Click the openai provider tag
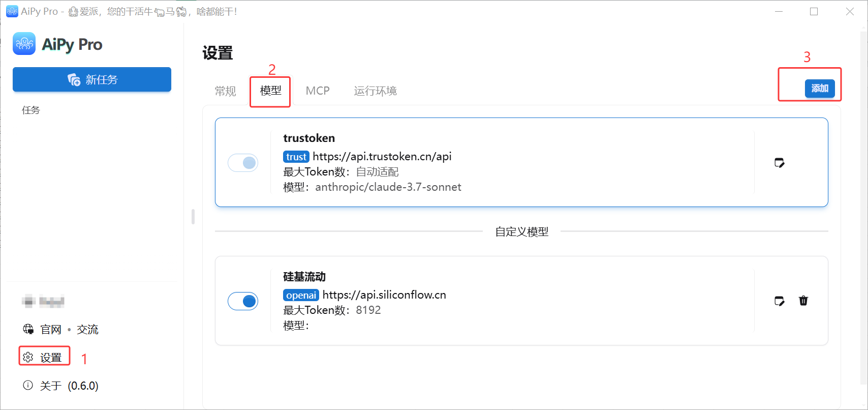This screenshot has height=410, width=868. pyautogui.click(x=301, y=295)
